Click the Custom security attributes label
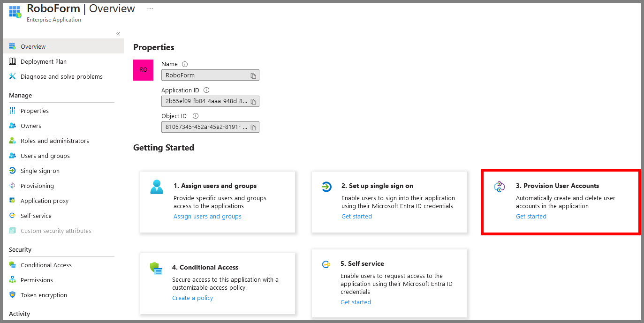The width and height of the screenshot is (644, 323). point(56,231)
